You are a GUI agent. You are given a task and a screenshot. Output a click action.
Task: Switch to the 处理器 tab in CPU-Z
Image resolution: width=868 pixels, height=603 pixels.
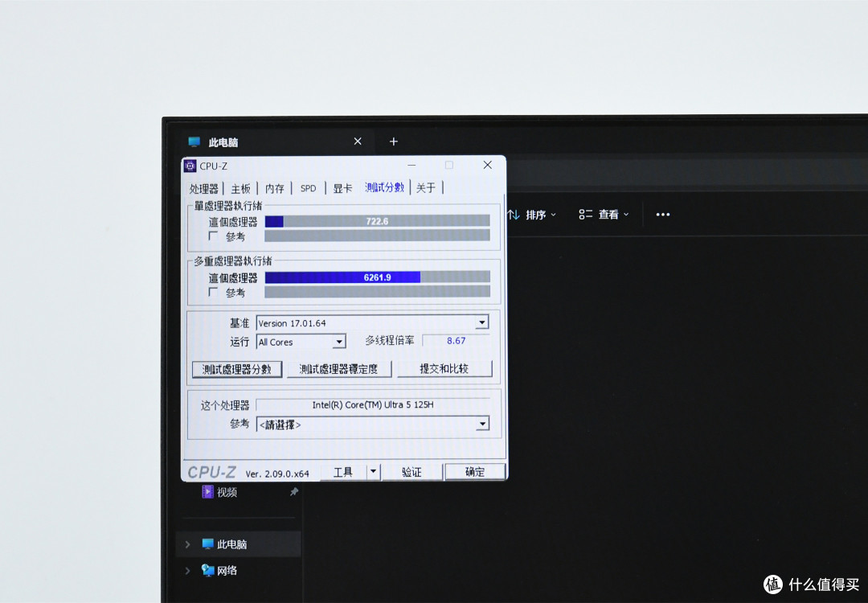click(x=203, y=189)
